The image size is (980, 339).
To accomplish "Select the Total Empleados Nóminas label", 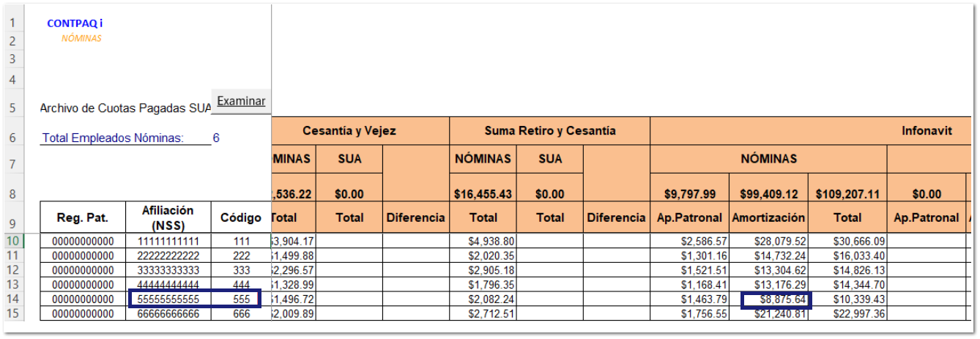I will tap(113, 138).
